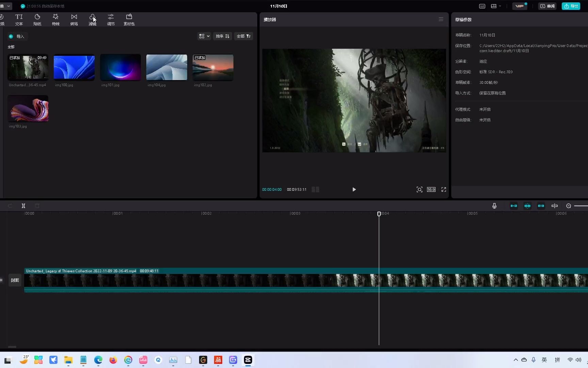
Task: Click the 封面 cover button
Action: pos(15,280)
